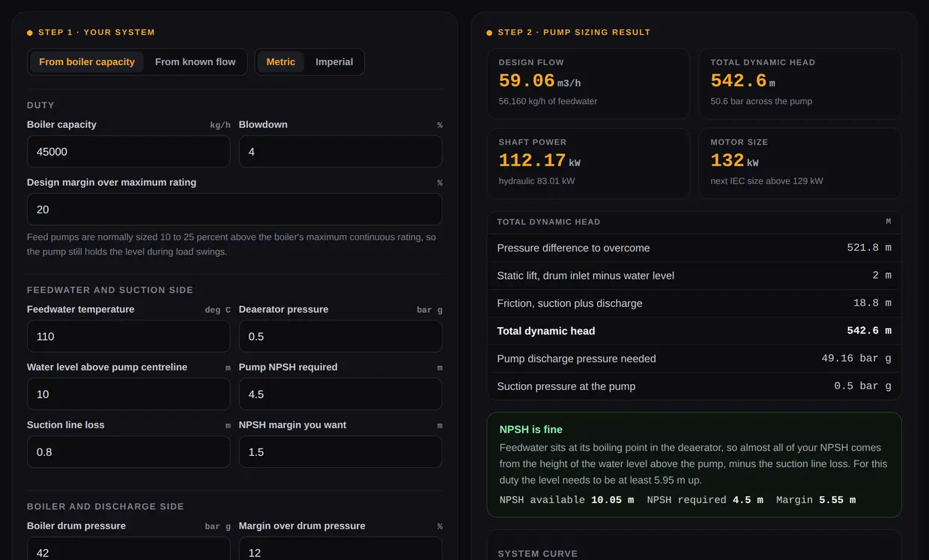Click the "Boiler and Discharge Side" heading
This screenshot has height=560, width=929.
[106, 507]
